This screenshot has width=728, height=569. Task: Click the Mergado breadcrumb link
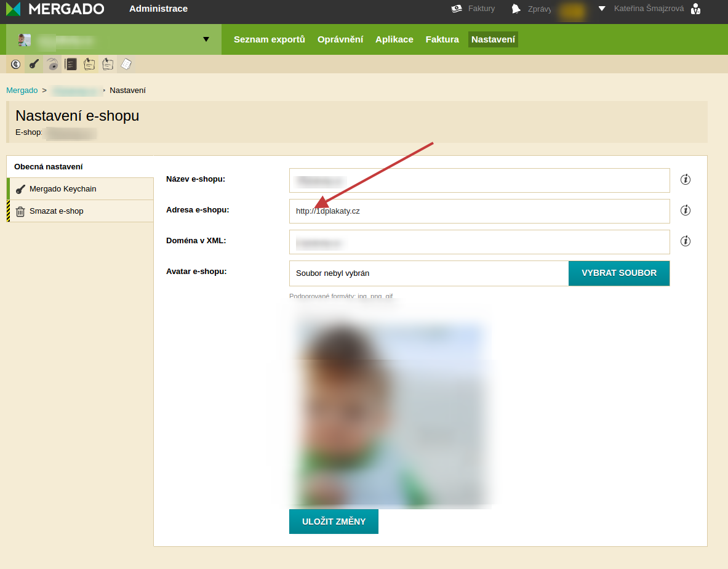tap(22, 91)
